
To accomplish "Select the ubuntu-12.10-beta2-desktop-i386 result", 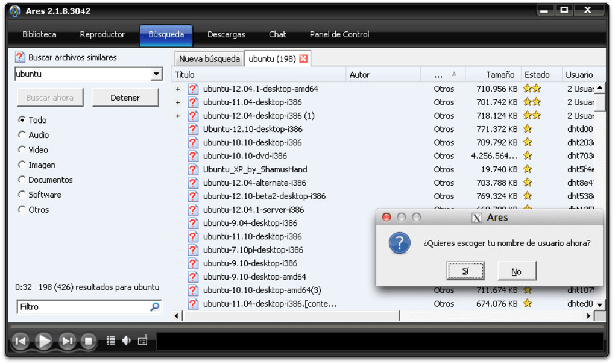I will (264, 196).
